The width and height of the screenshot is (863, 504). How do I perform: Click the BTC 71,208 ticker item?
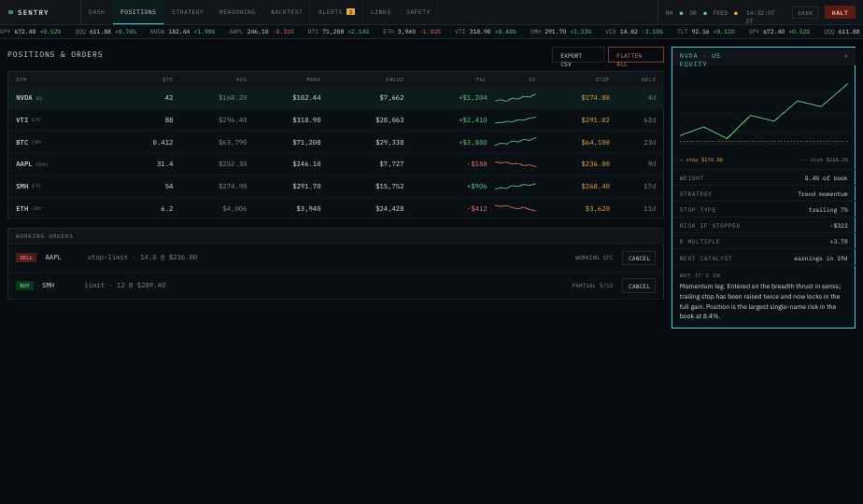pyautogui.click(x=338, y=32)
